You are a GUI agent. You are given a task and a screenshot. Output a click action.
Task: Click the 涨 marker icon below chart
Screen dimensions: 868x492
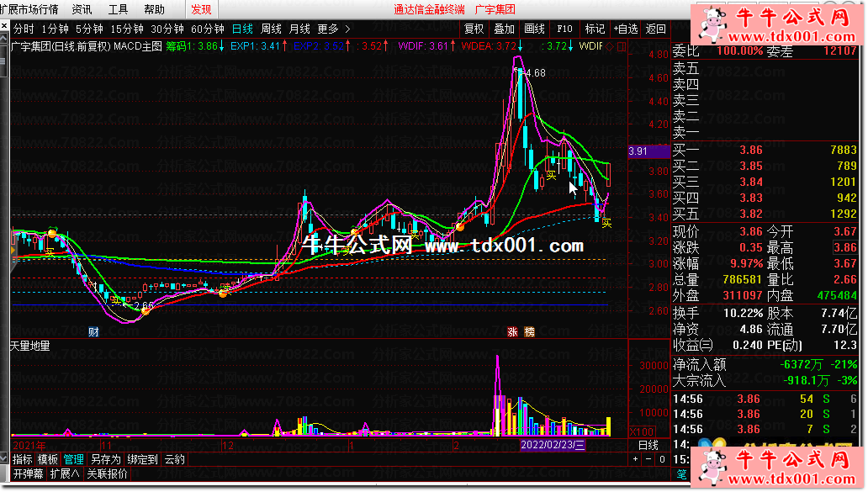tap(512, 332)
